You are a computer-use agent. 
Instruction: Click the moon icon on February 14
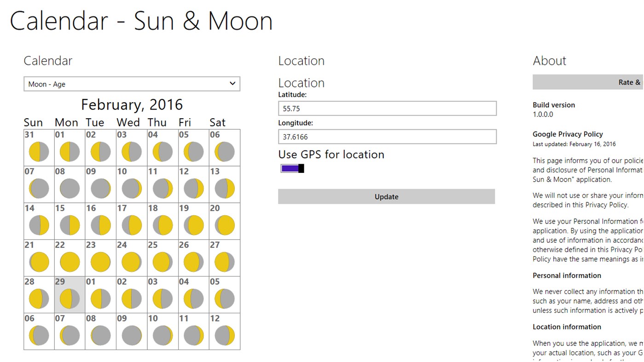tap(38, 225)
